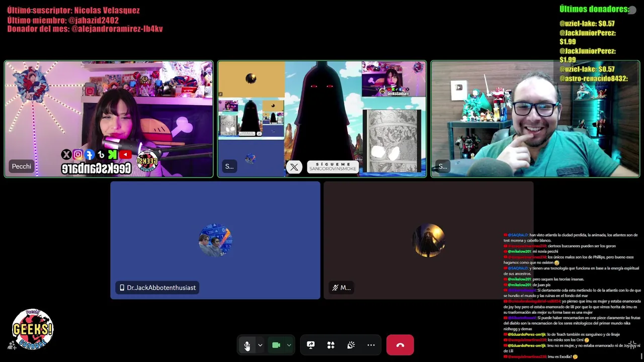Viewport: 644px width, 362px height.
Task: Click the Dr.JackAbbotenthusiast name label
Action: click(158, 288)
